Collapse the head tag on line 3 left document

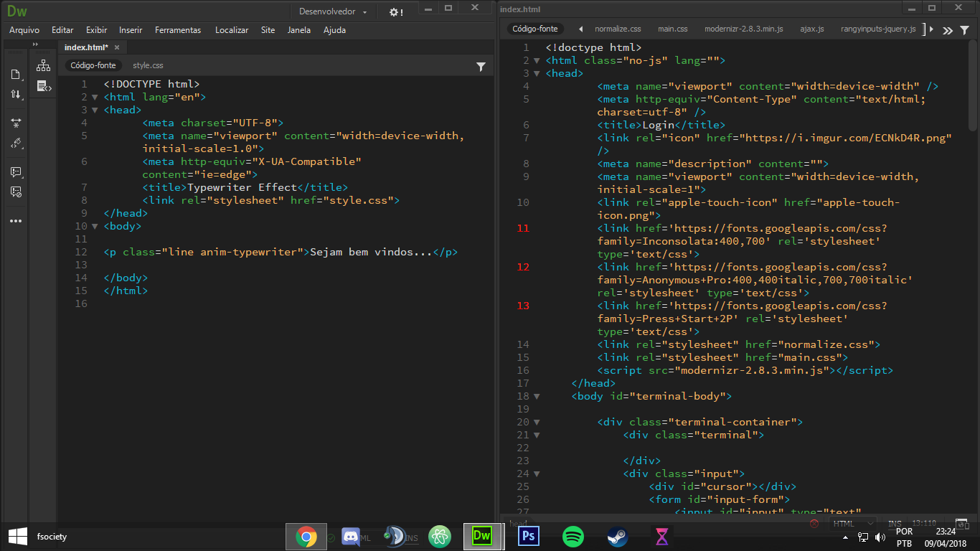94,110
